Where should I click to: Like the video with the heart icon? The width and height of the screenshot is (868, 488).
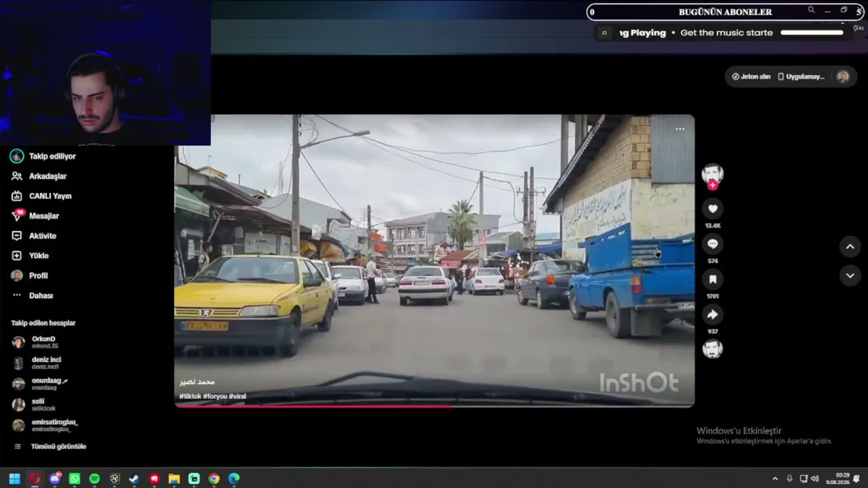pos(712,209)
